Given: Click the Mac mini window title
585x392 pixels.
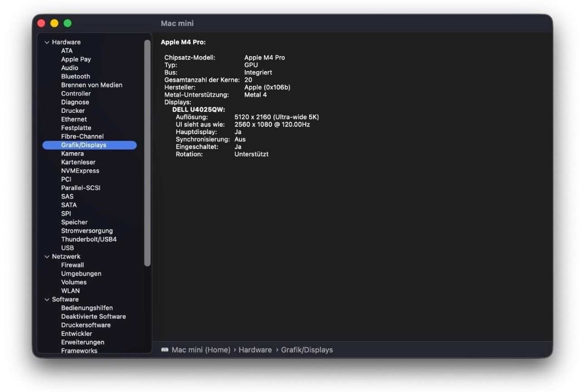Looking at the screenshot, I should point(177,23).
